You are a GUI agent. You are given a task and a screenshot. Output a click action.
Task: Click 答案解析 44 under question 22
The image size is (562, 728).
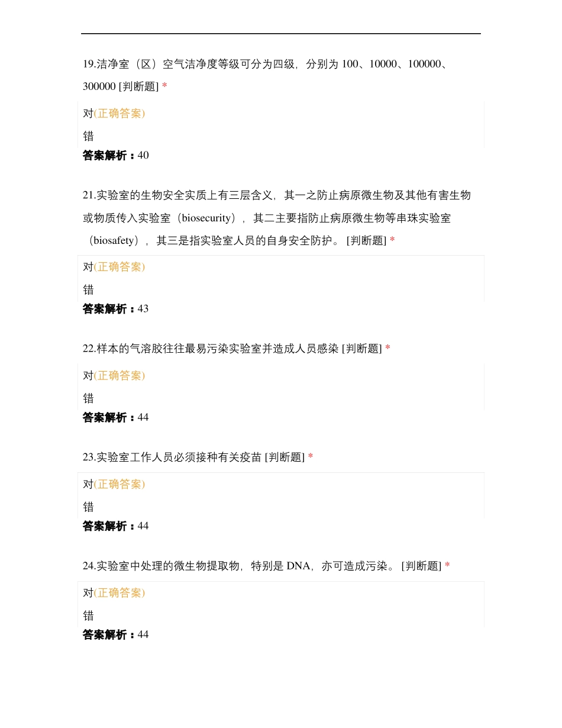[115, 417]
